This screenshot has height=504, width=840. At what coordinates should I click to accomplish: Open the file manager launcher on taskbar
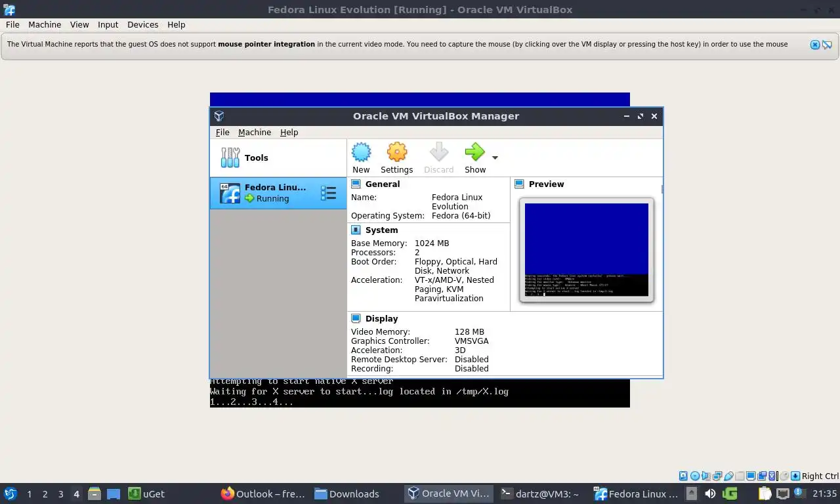94,493
